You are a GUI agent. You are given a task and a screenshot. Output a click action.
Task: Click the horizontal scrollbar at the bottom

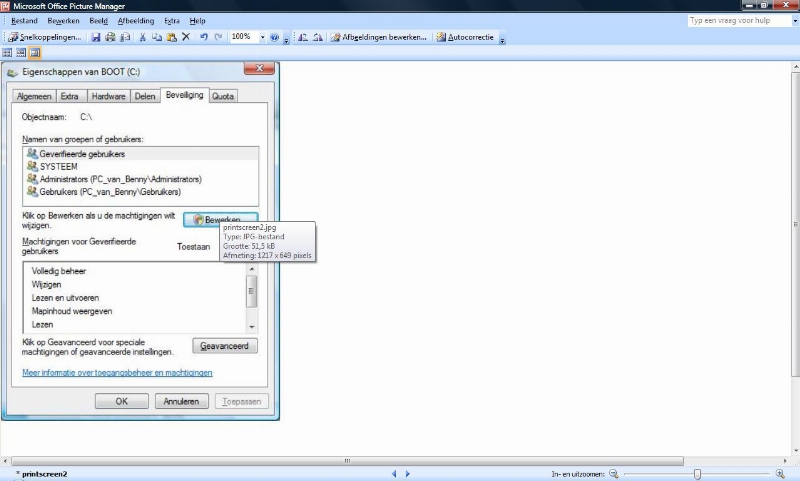347,461
